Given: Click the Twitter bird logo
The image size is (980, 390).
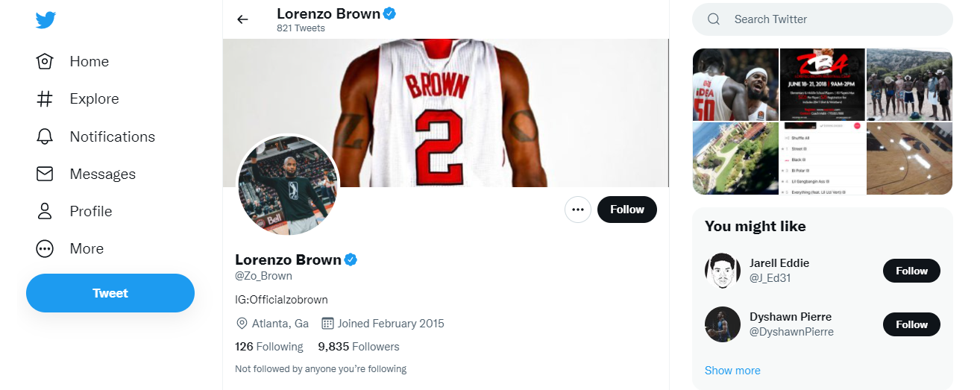Looking at the screenshot, I should pyautogui.click(x=45, y=20).
